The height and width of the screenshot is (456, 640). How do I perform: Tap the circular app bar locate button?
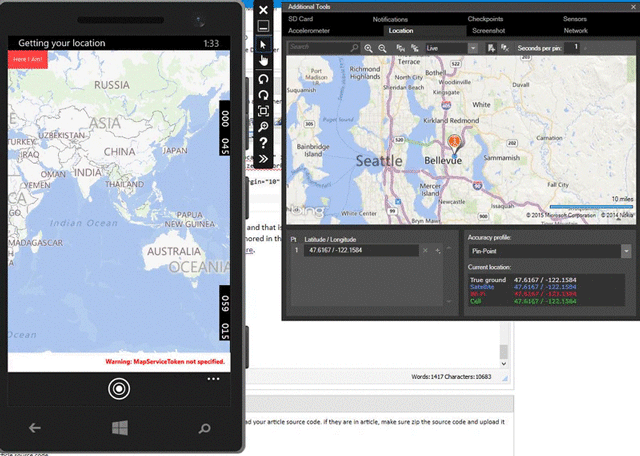pos(119,389)
